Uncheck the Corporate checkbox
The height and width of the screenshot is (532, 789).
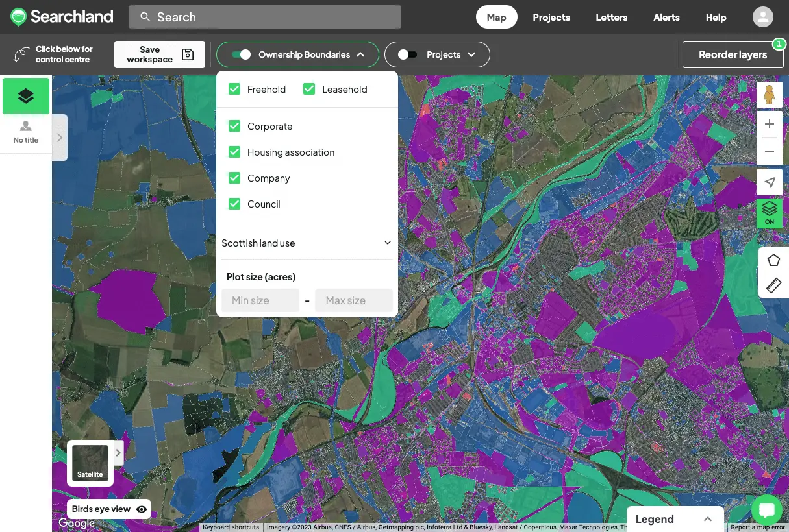[x=234, y=126]
